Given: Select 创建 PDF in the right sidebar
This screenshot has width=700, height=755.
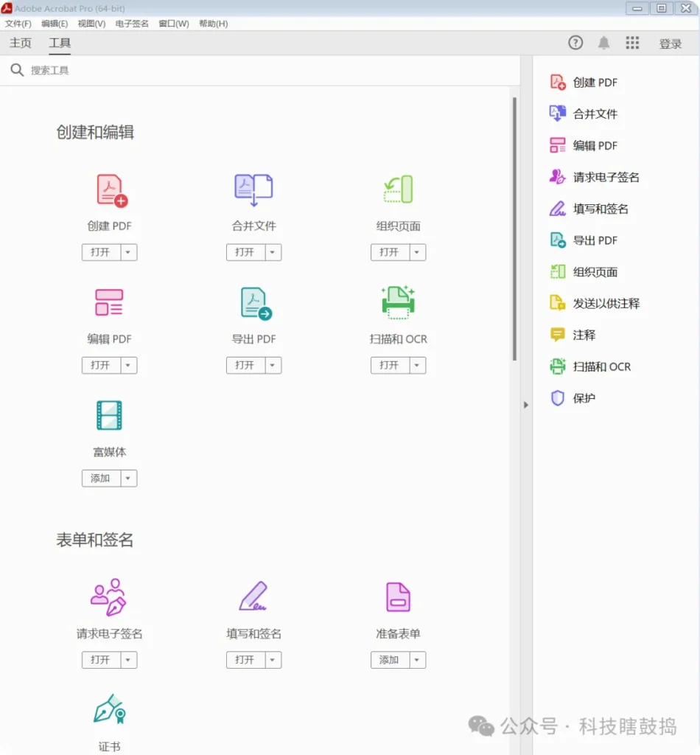Looking at the screenshot, I should click(x=584, y=83).
